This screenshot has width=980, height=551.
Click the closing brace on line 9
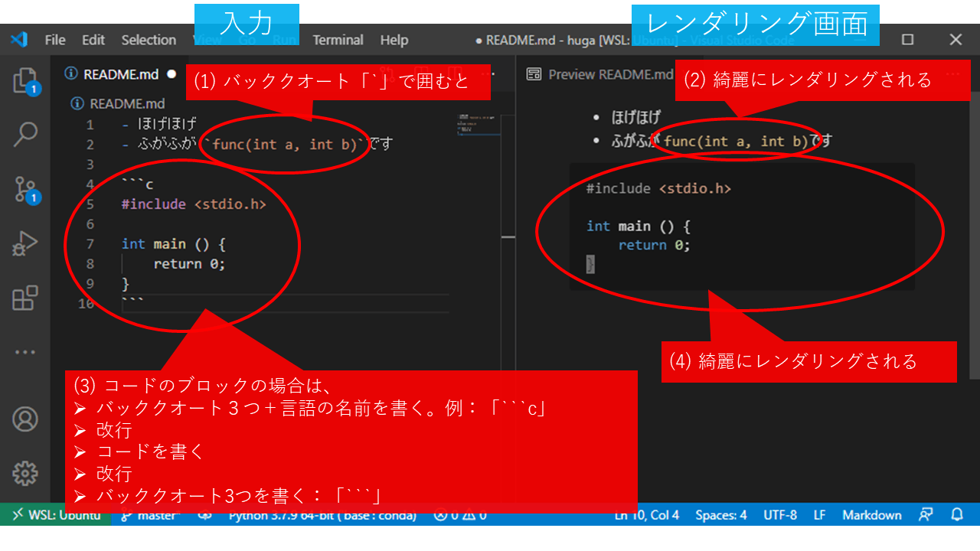coord(126,283)
